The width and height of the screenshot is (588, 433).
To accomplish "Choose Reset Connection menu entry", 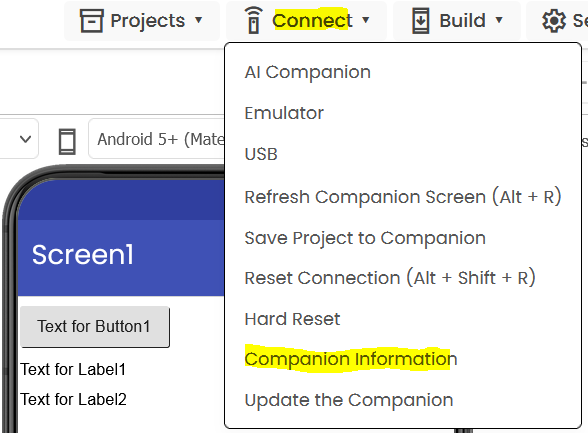I will pyautogui.click(x=390, y=278).
